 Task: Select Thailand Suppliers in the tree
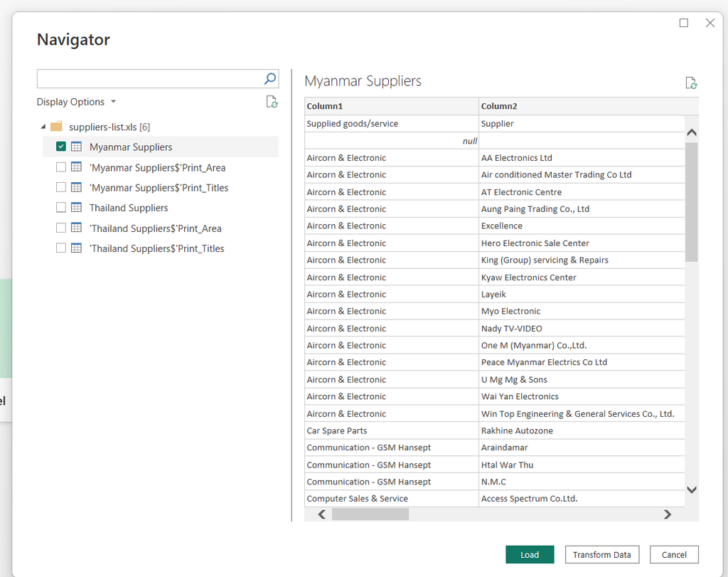click(129, 208)
